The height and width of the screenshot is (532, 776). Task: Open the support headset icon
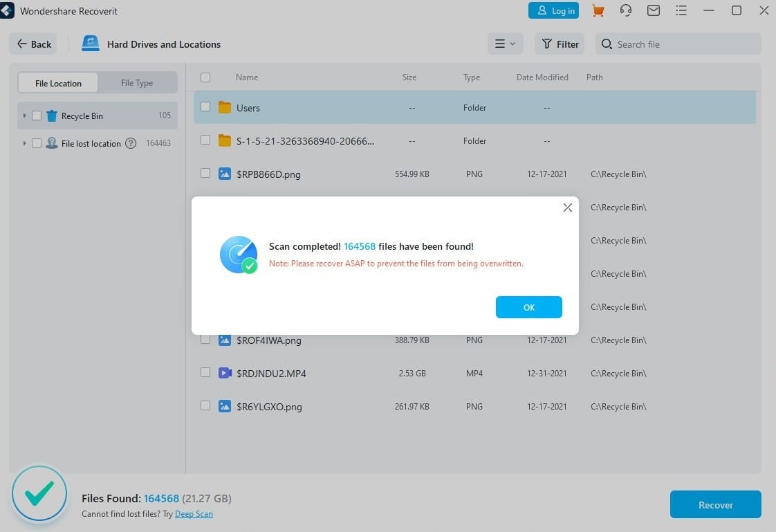tap(625, 10)
